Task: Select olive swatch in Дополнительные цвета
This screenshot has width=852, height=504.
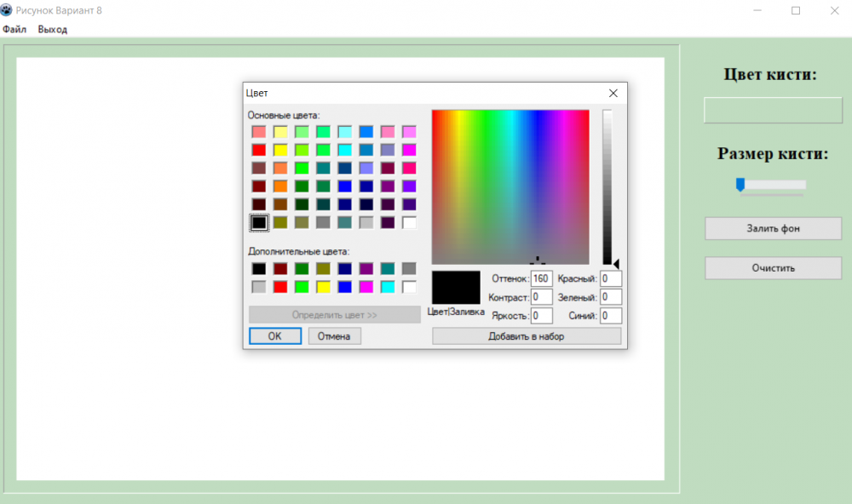Action: tap(323, 269)
